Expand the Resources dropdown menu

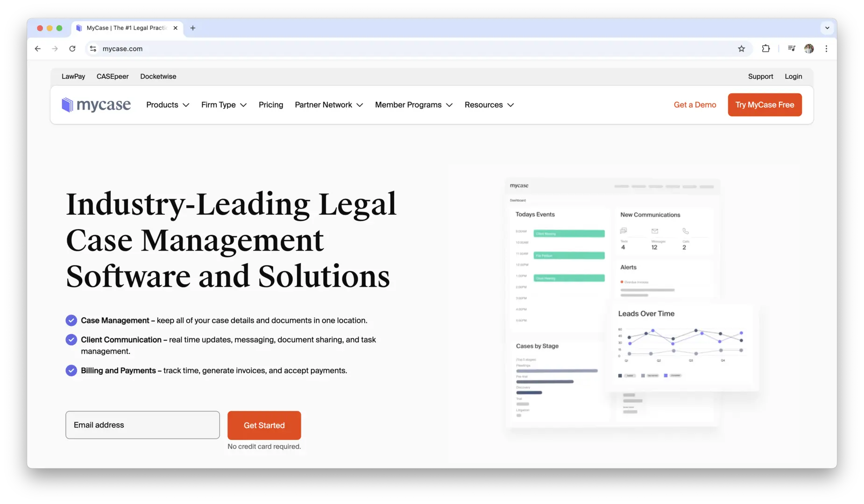[489, 105]
